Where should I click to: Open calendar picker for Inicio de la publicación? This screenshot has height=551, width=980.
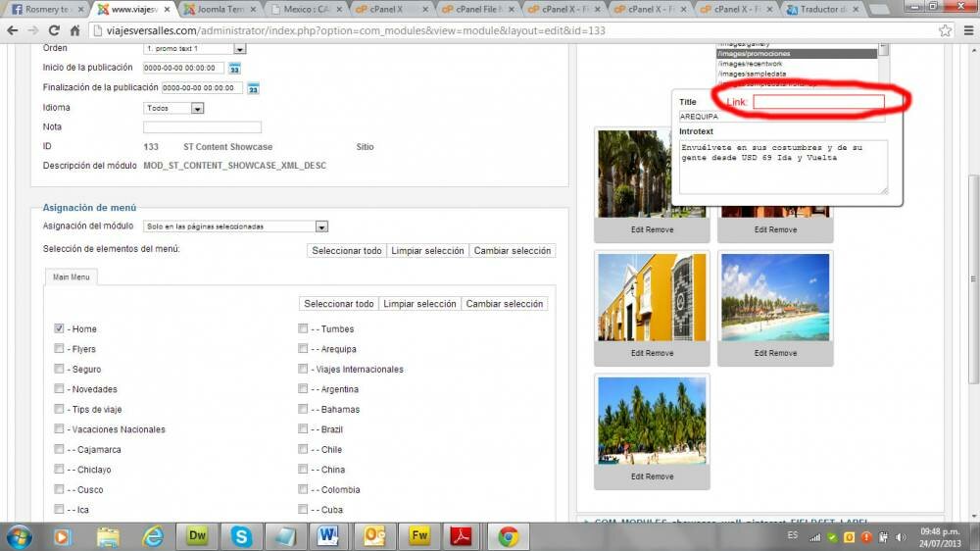234,69
